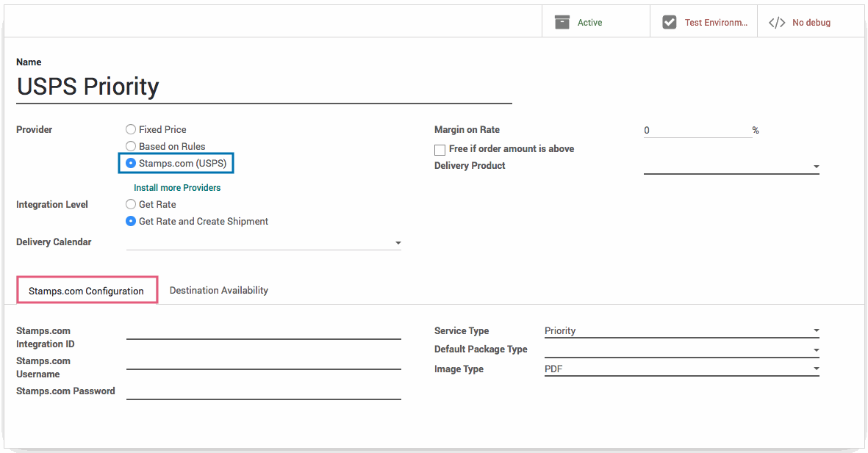
Task: Switch to Stamps.com Configuration tab
Action: [87, 291]
